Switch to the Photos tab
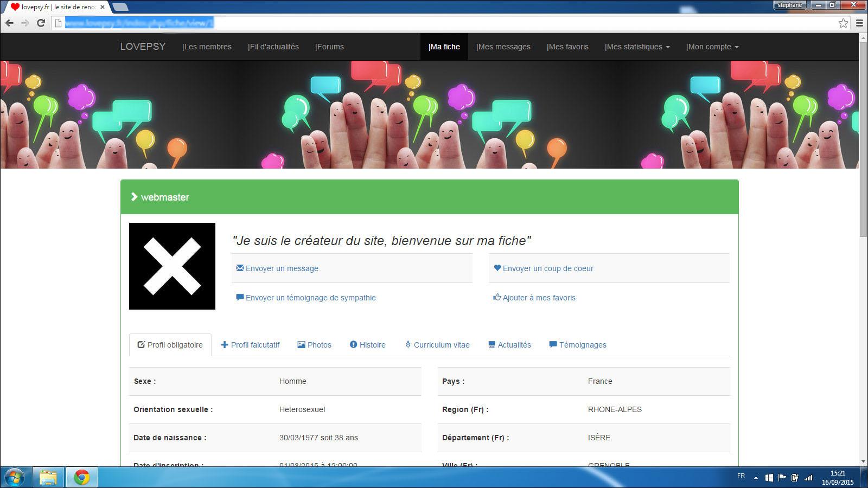 [314, 345]
